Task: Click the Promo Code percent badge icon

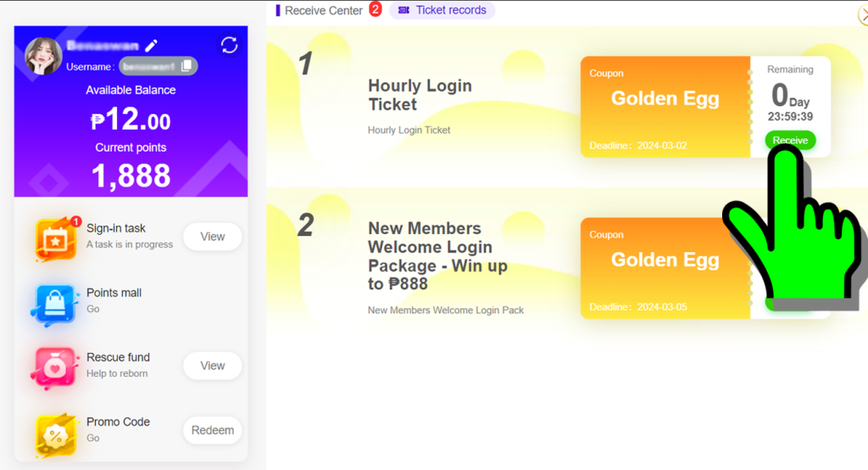Action: (55, 435)
